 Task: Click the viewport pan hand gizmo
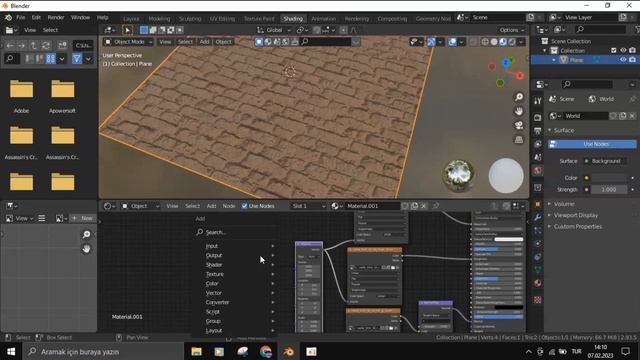point(519,111)
